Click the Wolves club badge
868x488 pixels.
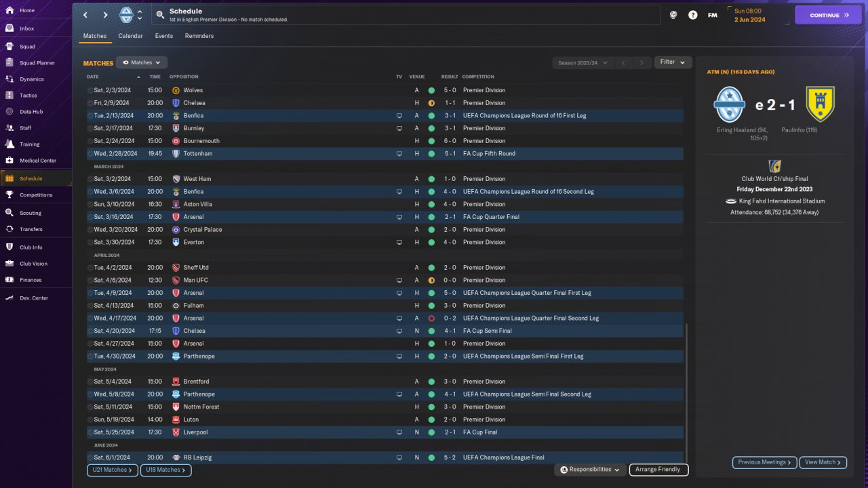tap(176, 90)
